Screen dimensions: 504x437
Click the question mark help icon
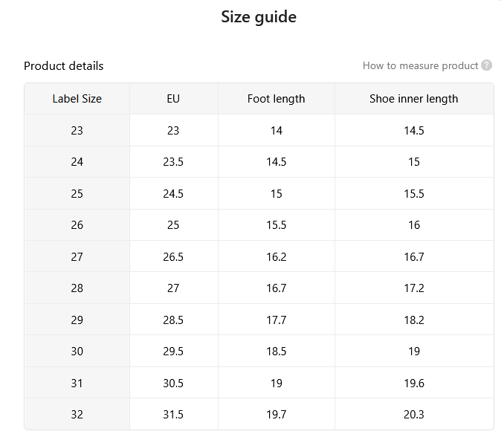pyautogui.click(x=486, y=65)
